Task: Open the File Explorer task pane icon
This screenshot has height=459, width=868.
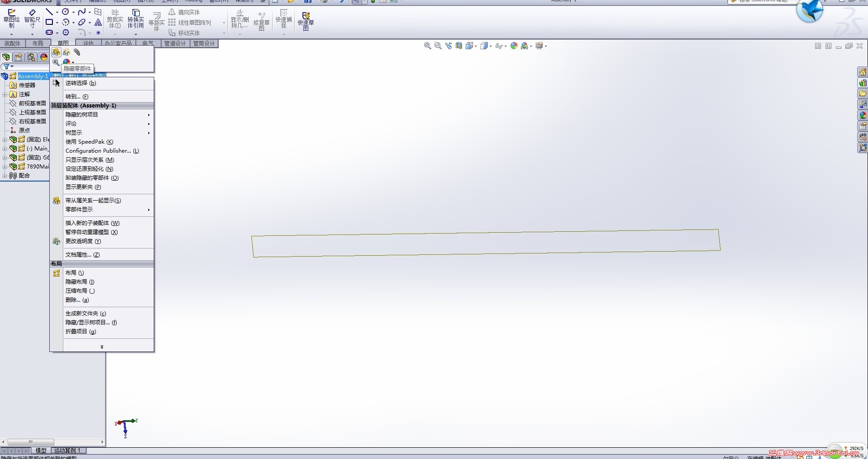Action: click(863, 94)
